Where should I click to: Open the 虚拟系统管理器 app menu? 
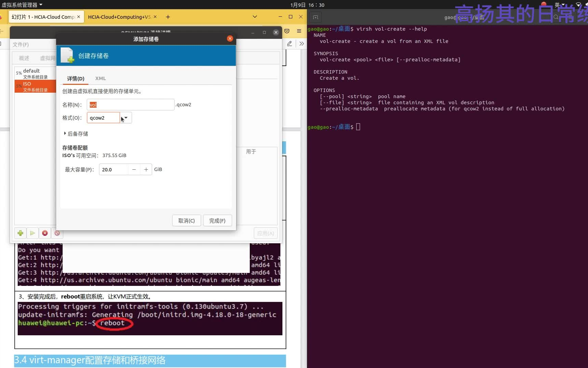[x=22, y=5]
